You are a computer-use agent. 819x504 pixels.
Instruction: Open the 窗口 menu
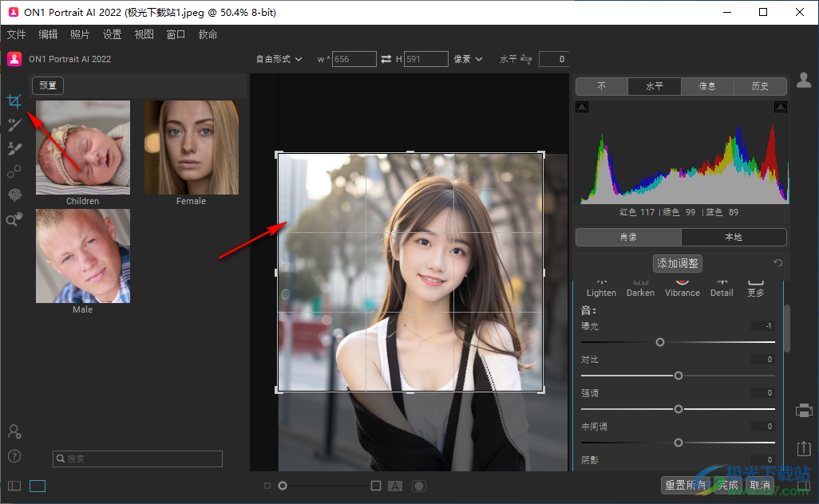(x=176, y=34)
